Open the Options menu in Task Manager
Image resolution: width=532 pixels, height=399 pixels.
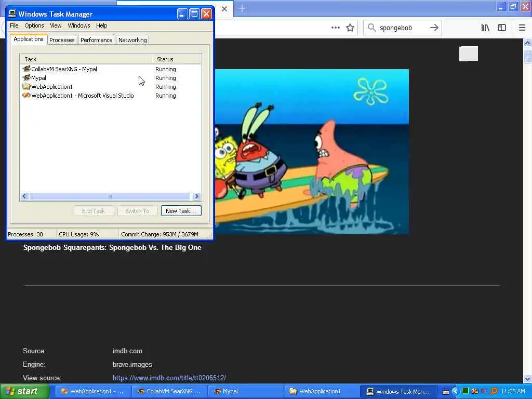click(x=34, y=25)
